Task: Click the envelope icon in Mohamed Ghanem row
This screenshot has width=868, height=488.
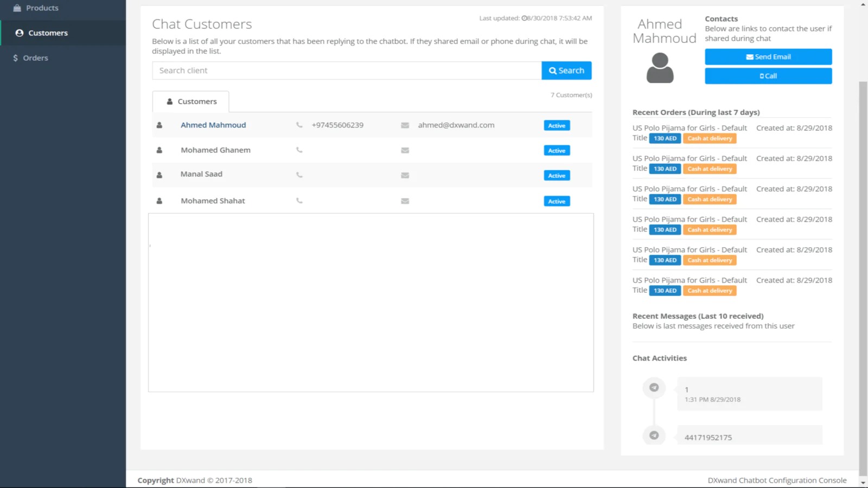Action: (x=405, y=151)
